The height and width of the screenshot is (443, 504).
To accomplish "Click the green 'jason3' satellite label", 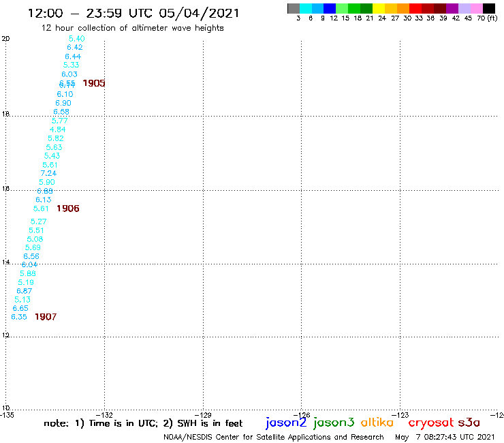I will coord(334,423).
